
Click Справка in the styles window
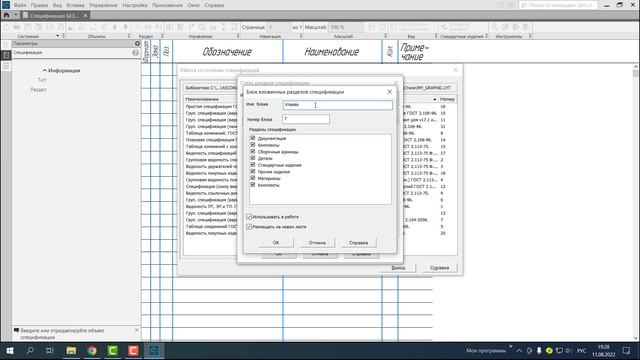[439, 268]
